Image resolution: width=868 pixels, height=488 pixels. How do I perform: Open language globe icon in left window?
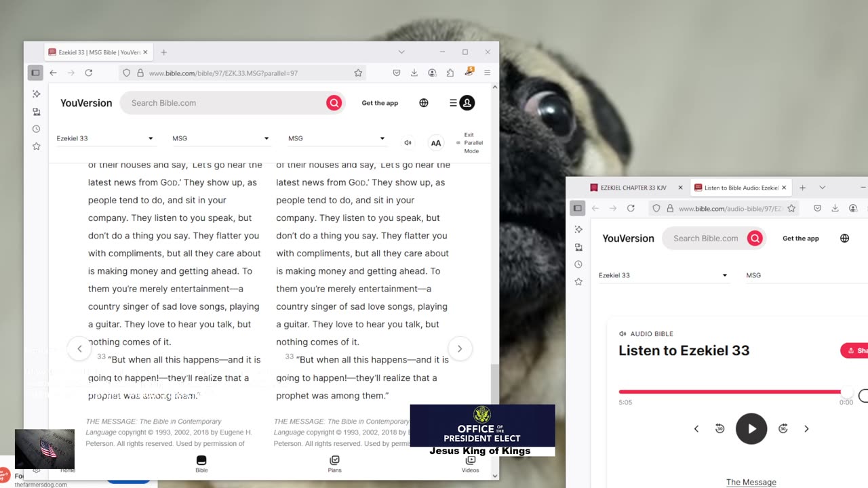424,103
